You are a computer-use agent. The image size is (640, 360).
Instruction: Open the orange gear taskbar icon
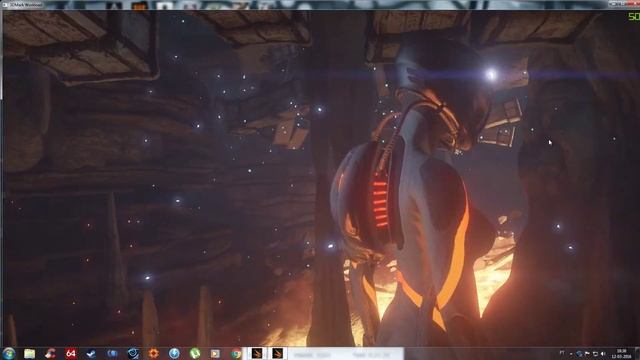click(x=153, y=353)
